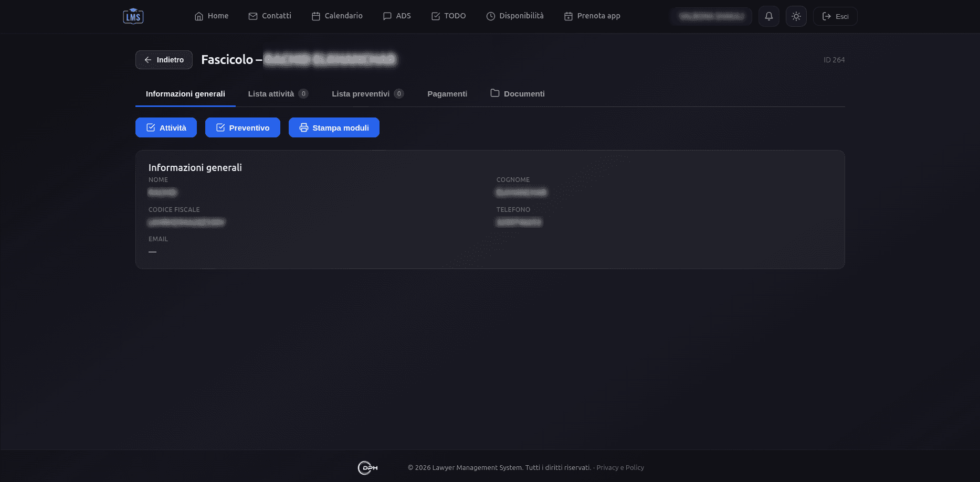This screenshot has height=482, width=980.
Task: Open the Calendario page
Action: (337, 16)
